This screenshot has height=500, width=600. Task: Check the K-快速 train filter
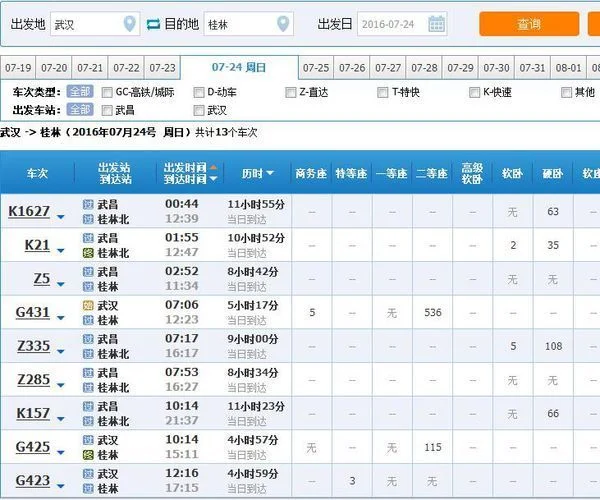click(x=474, y=92)
